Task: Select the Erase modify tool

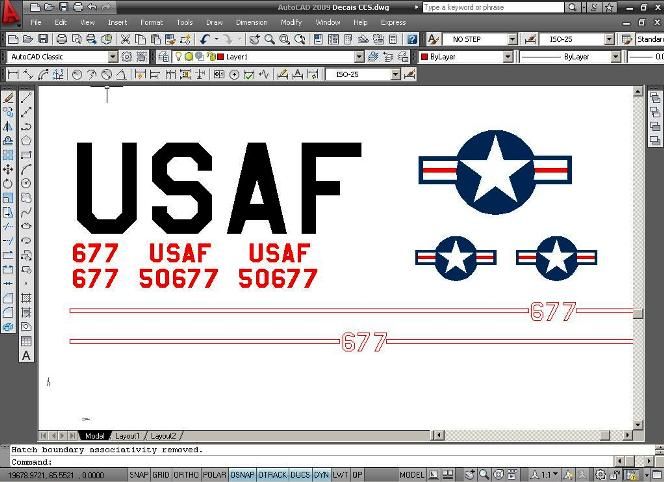Action: (x=8, y=98)
